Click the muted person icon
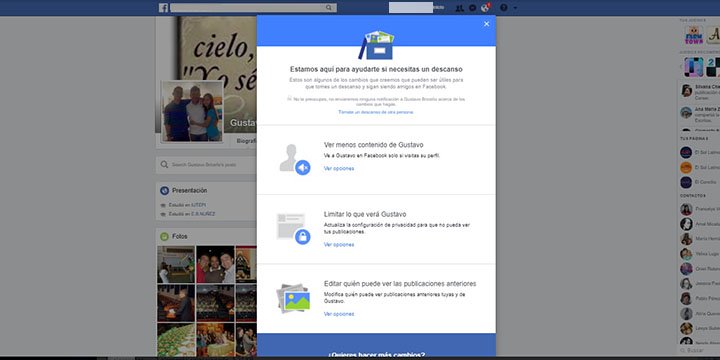The height and width of the screenshot is (360, 720). pos(295,159)
